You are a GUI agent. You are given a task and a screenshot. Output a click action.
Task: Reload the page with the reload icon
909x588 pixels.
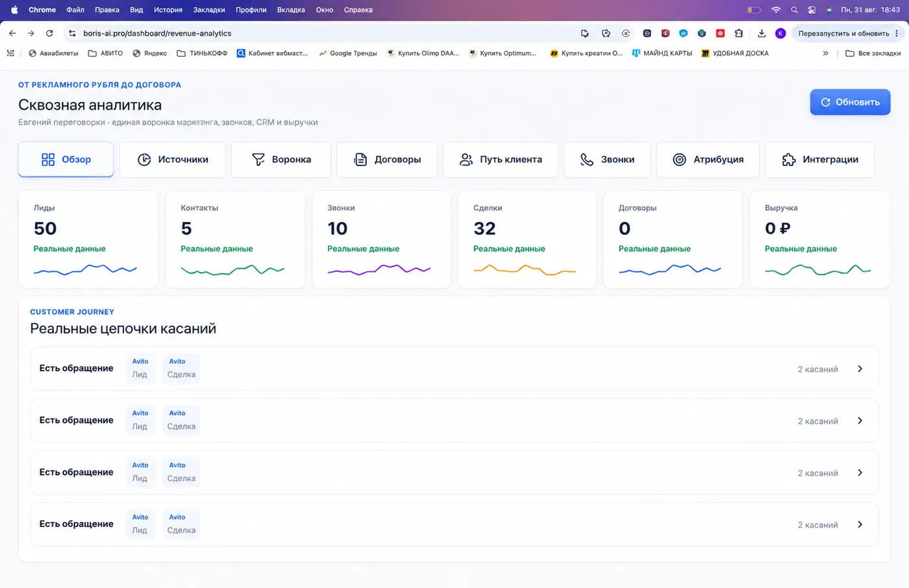(49, 33)
